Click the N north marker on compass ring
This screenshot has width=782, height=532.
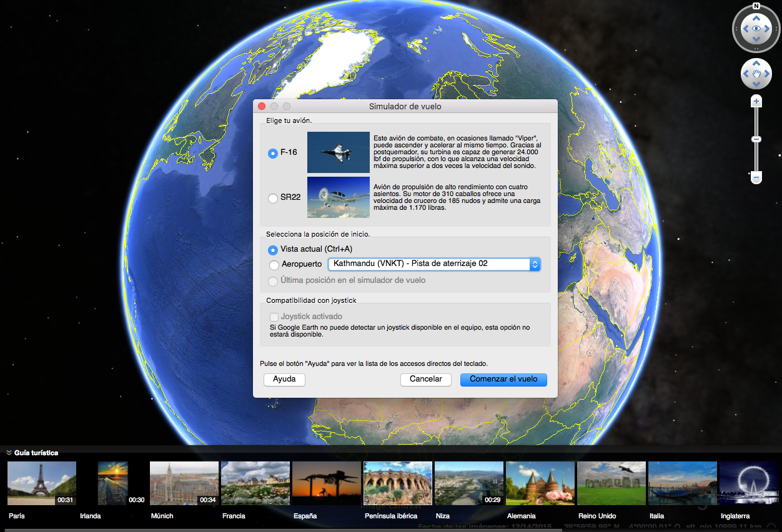[x=756, y=6]
